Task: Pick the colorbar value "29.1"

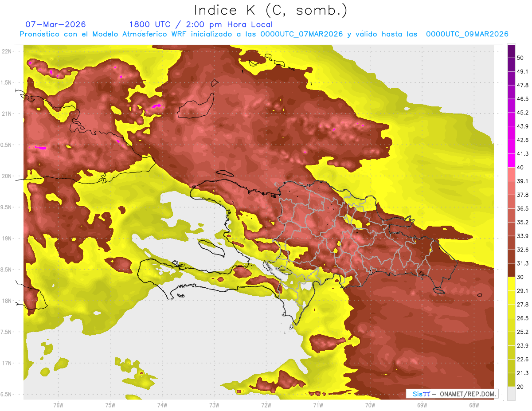Action: [523, 290]
